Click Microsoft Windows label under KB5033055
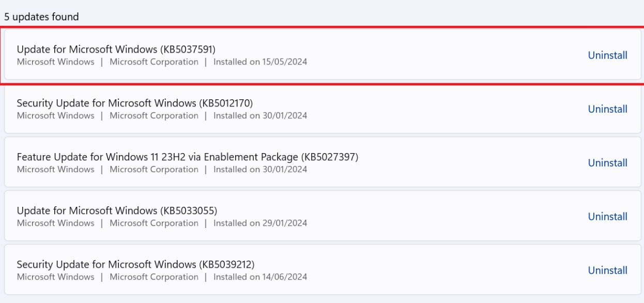 (x=55, y=223)
